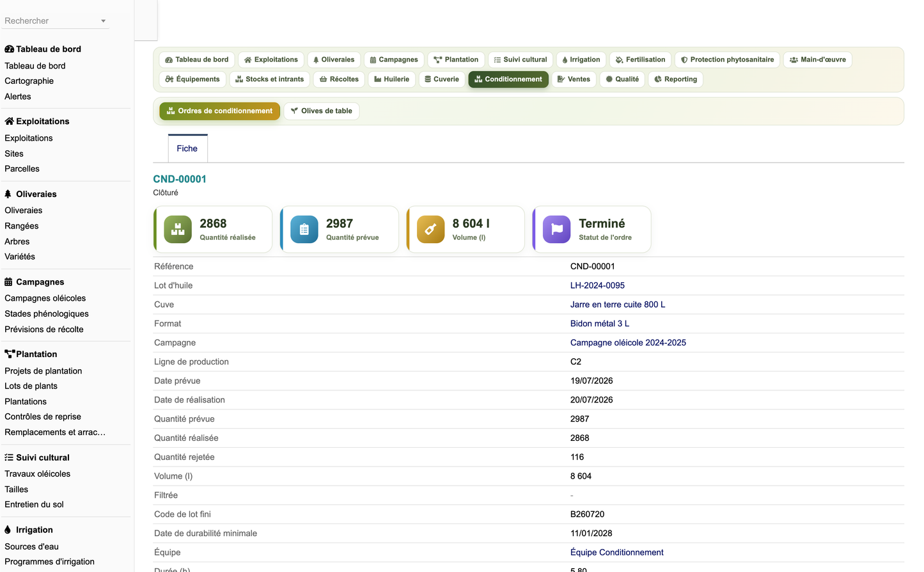Open Jarre en terre cuite 800 L link
This screenshot has height=572, width=924.
click(618, 305)
